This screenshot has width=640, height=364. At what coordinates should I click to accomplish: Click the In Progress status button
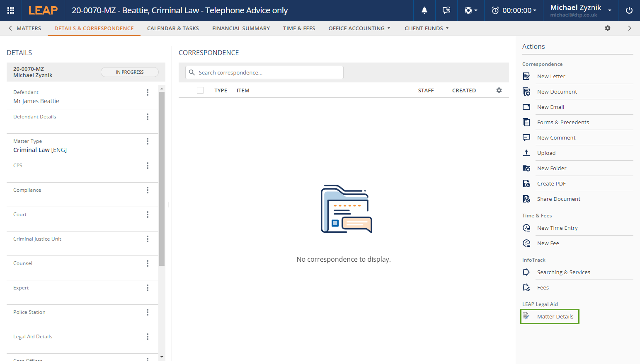pos(129,72)
